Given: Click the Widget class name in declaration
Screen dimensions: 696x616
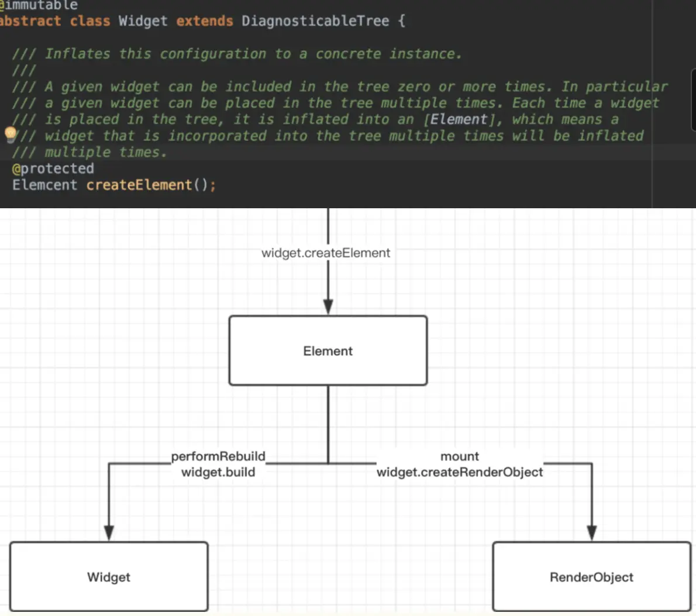Looking at the screenshot, I should tap(143, 21).
